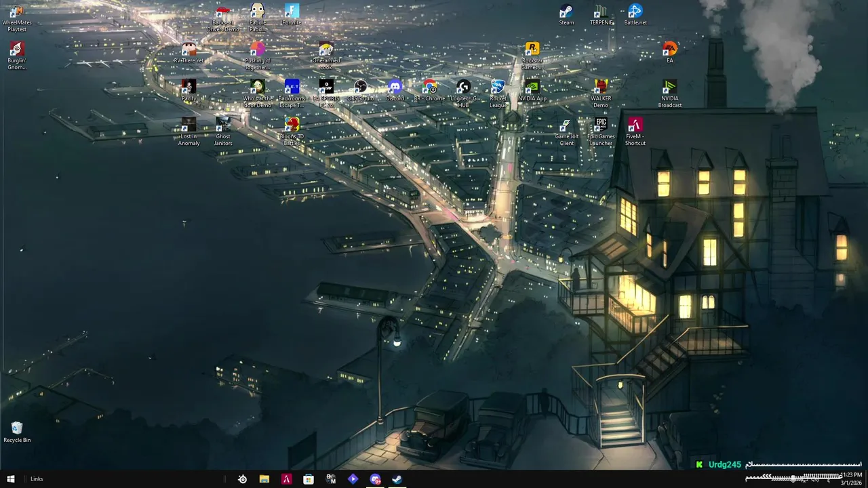Select the Rocket League desktop icon

tap(498, 94)
